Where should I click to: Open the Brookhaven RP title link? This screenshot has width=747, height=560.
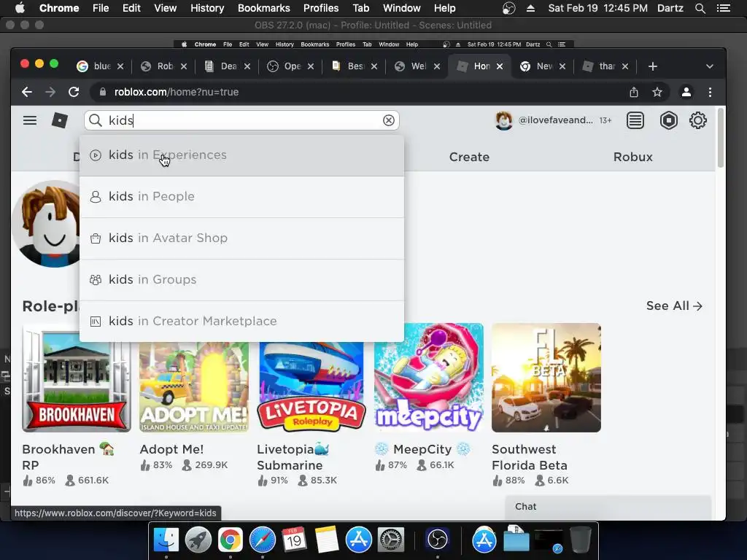point(68,457)
